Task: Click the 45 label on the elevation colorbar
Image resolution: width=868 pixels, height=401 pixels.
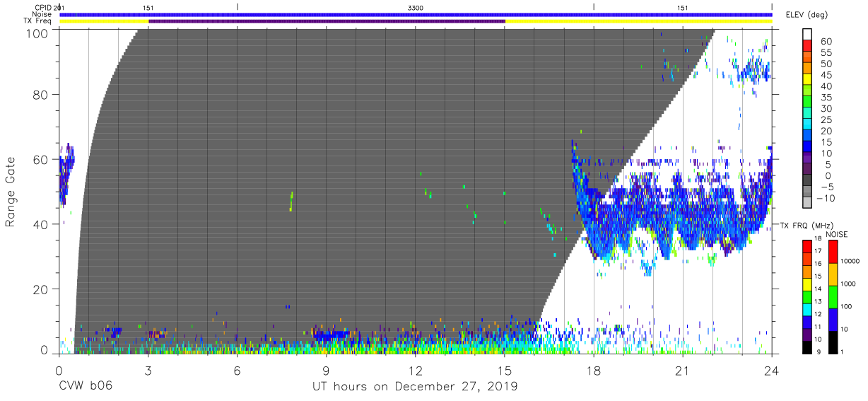Action: [827, 75]
